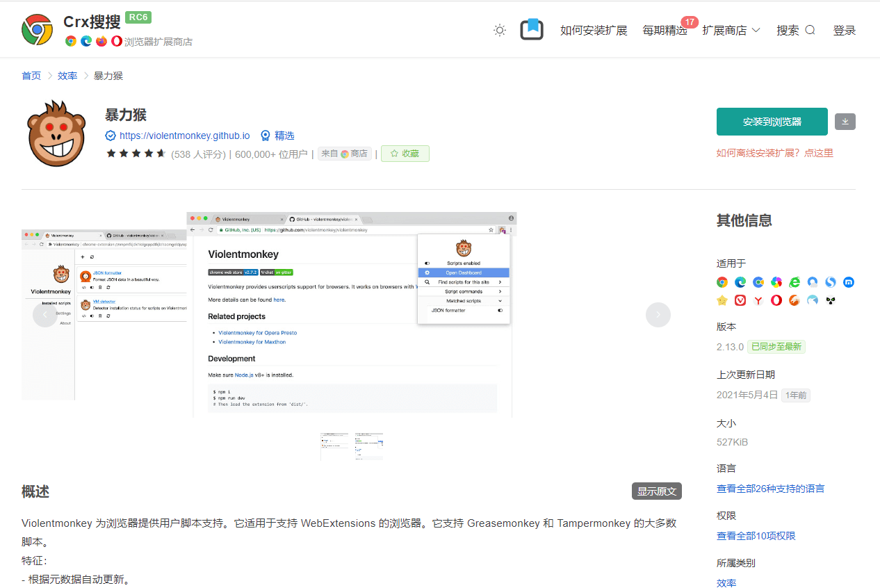Click the orange Cheetah browser icon
This screenshot has width=880, height=588.
click(795, 300)
